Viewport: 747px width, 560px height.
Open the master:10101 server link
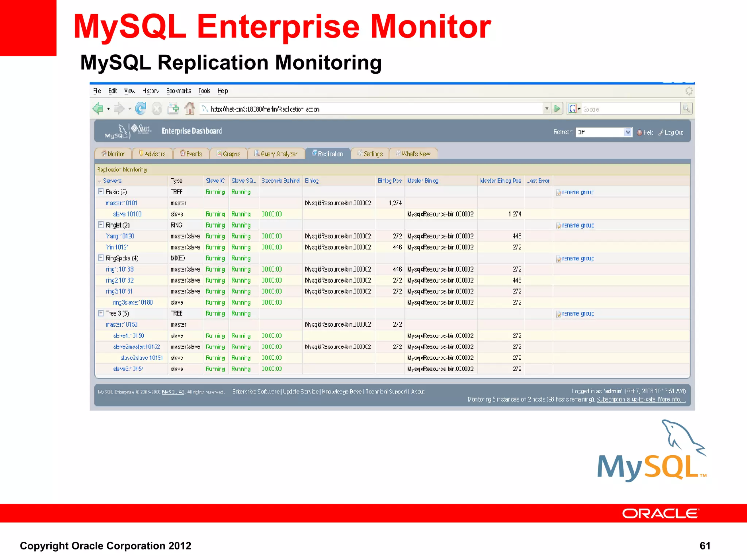pos(121,203)
